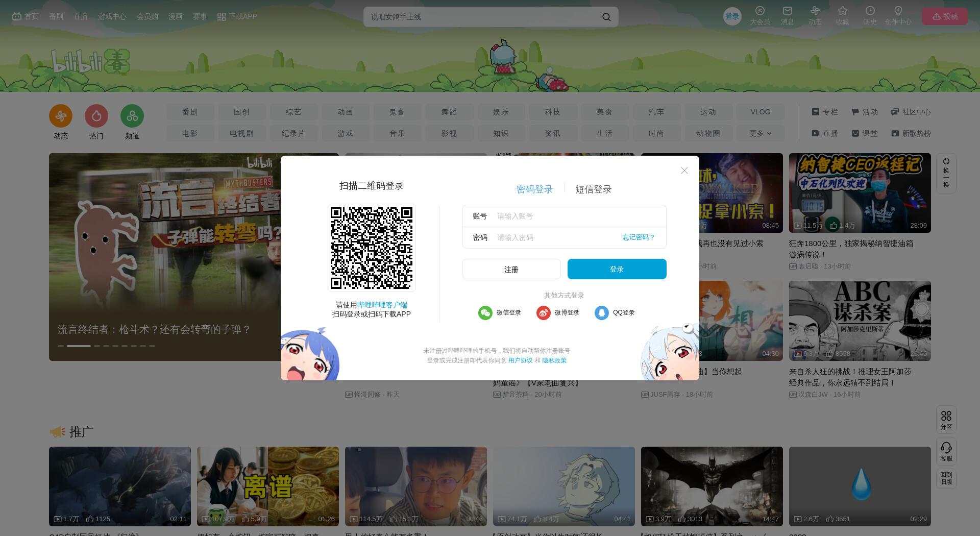Viewport: 980px width, 536px height.
Task: Open the 纳智捷CEO流亡记 video thumbnail
Action: tap(860, 193)
